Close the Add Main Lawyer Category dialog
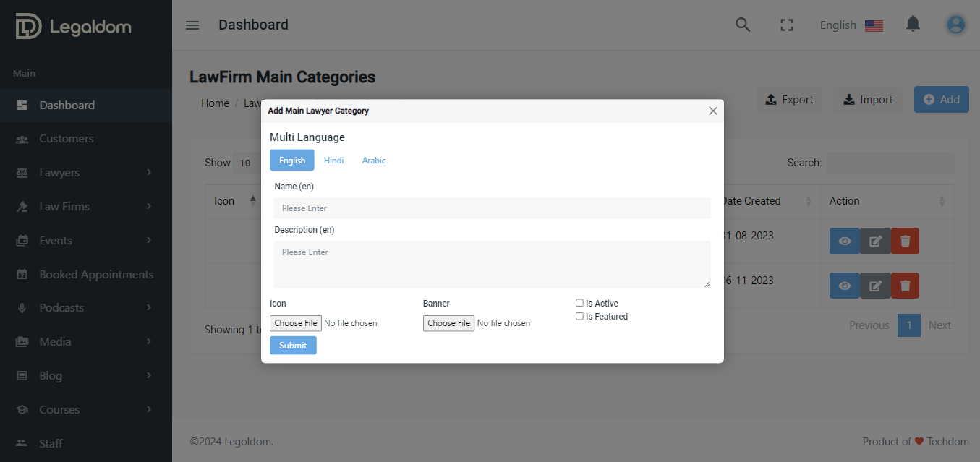Image resolution: width=980 pixels, height=462 pixels. 713,111
